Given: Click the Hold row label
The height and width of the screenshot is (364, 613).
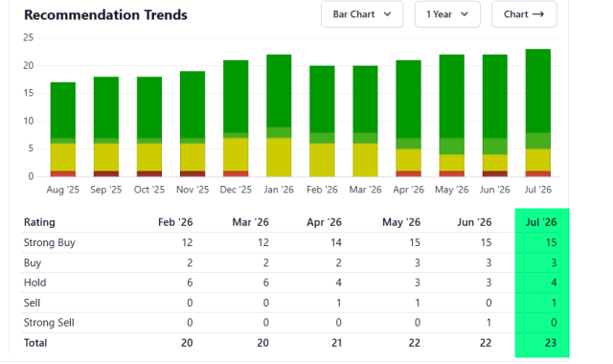Looking at the screenshot, I should point(34,283).
